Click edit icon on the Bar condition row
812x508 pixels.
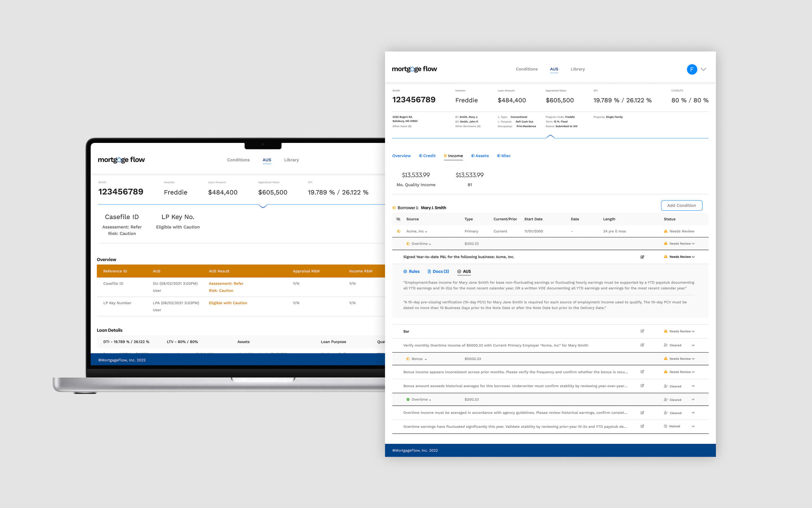click(x=642, y=331)
